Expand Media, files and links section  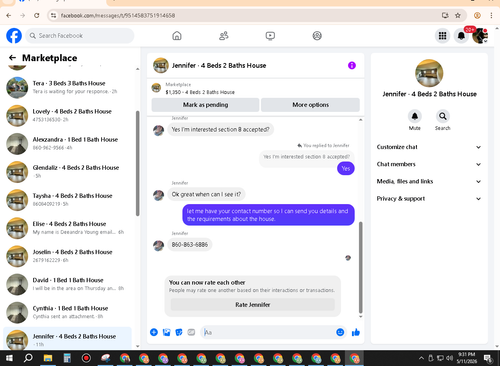coord(429,181)
